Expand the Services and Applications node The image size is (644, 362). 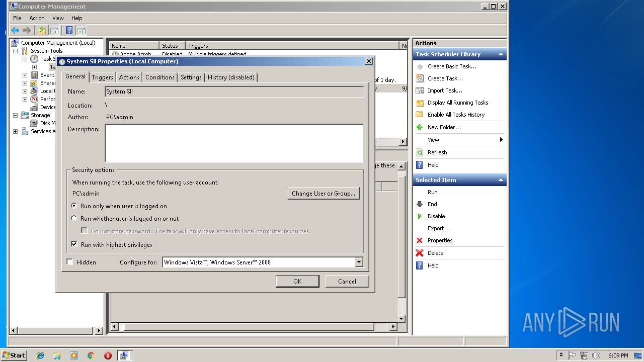coord(15,131)
